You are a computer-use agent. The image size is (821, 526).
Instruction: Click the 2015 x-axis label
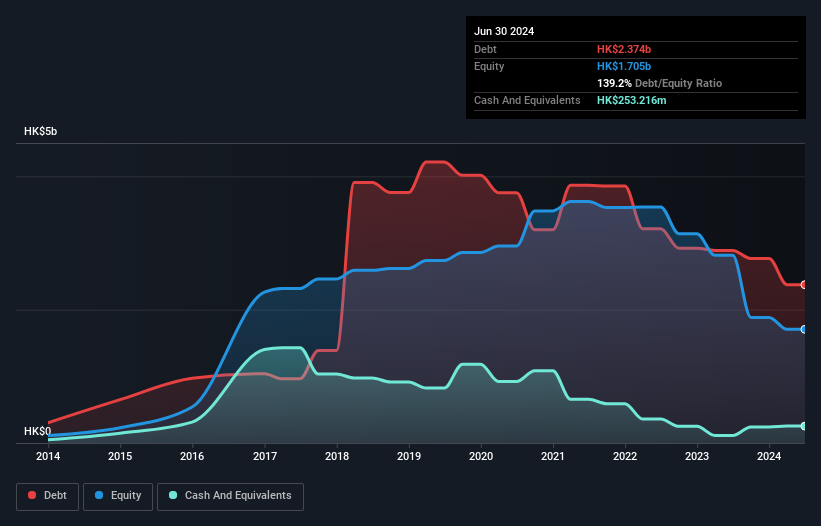[120, 456]
